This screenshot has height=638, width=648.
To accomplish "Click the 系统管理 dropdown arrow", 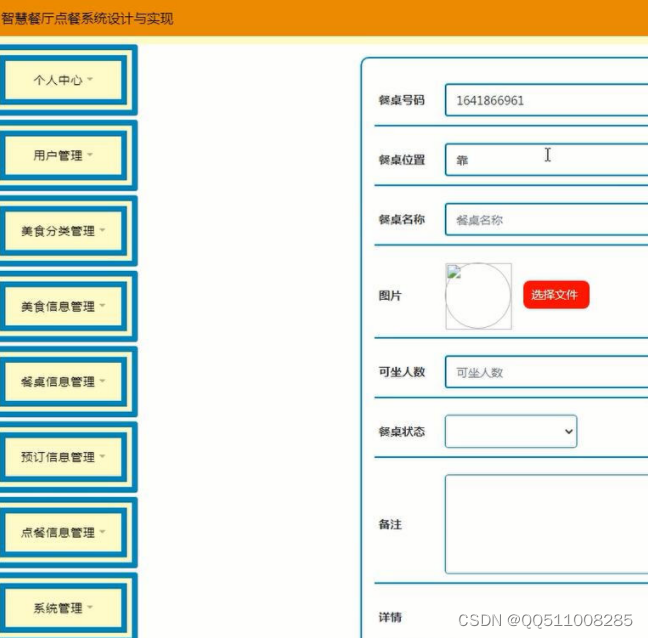I will pyautogui.click(x=90, y=607).
